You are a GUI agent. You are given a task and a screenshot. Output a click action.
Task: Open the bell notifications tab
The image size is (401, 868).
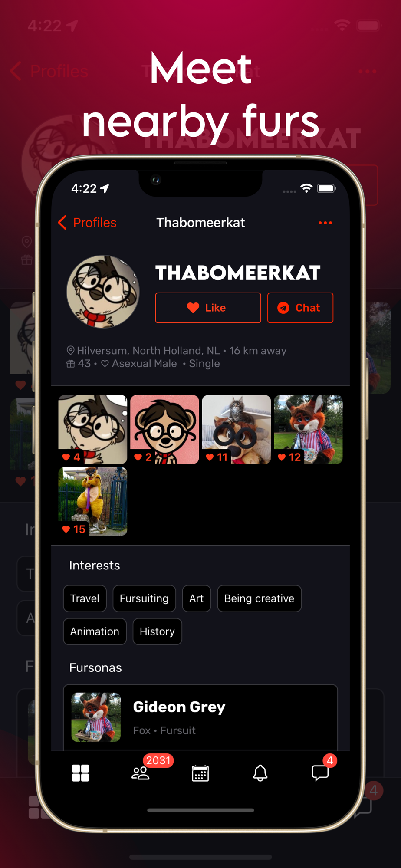pyautogui.click(x=260, y=773)
